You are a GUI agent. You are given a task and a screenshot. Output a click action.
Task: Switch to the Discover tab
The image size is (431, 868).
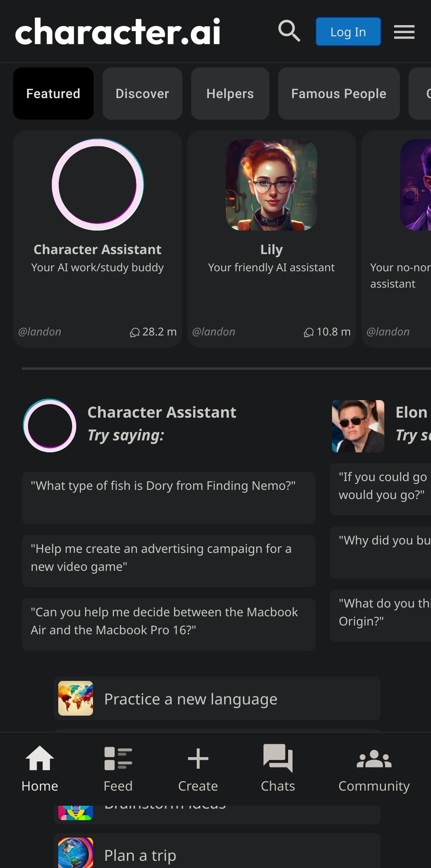(142, 93)
